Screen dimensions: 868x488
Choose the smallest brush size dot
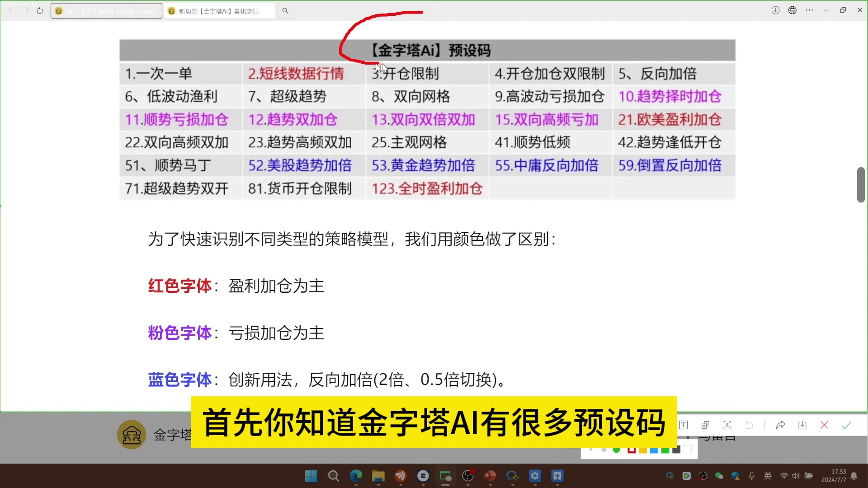(591, 450)
